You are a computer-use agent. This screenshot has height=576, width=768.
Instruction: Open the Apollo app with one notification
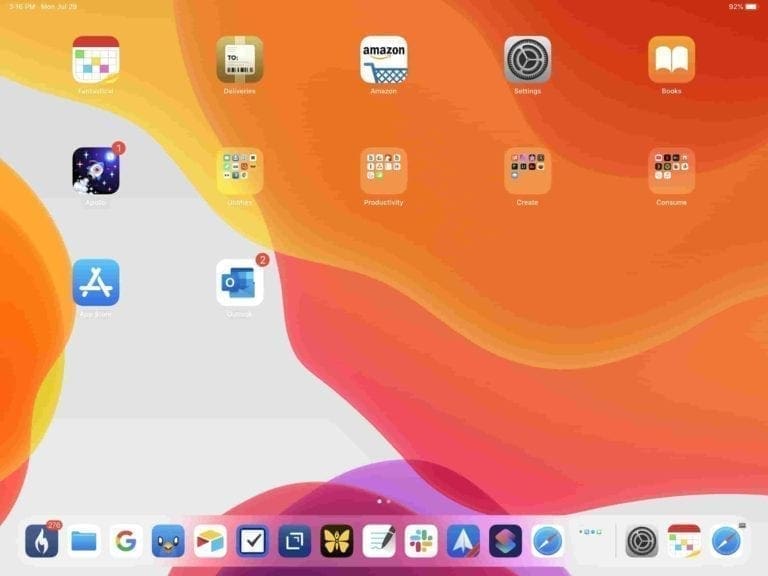[x=96, y=171]
